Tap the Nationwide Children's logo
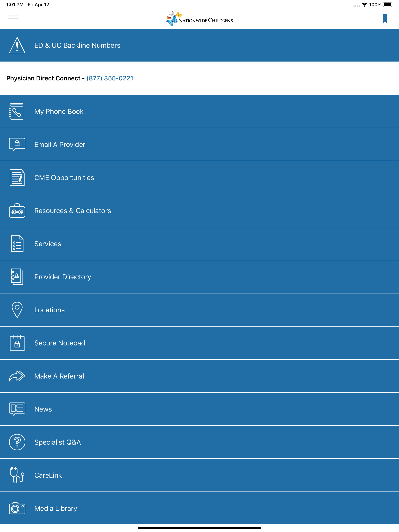Viewport: 399px width, 532px height. (199, 18)
